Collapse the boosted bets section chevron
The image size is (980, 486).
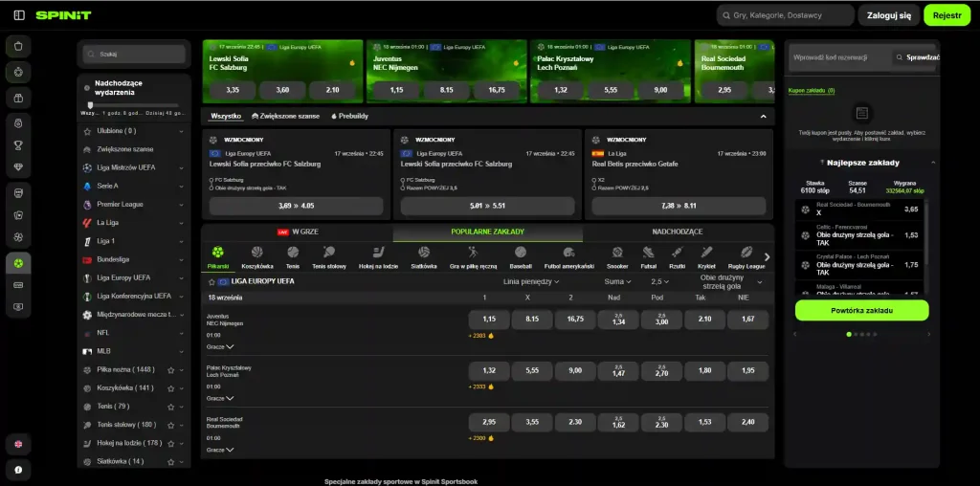[x=763, y=116]
